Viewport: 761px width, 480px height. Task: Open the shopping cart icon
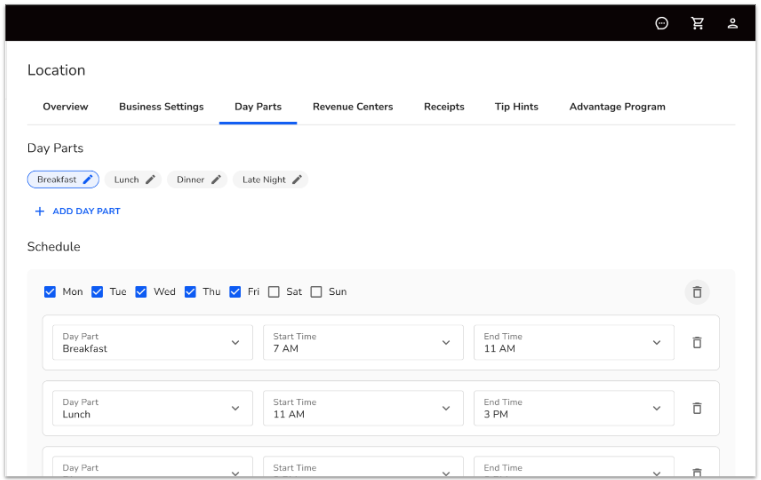pos(697,24)
